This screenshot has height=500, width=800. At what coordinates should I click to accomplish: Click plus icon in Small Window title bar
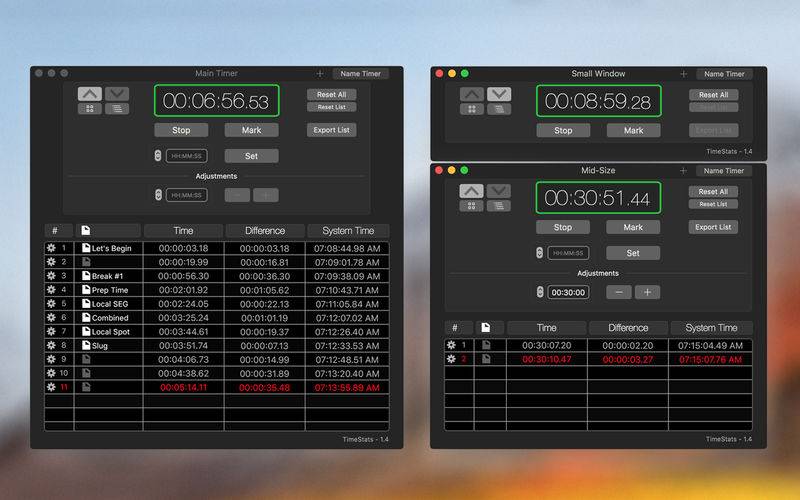(684, 73)
